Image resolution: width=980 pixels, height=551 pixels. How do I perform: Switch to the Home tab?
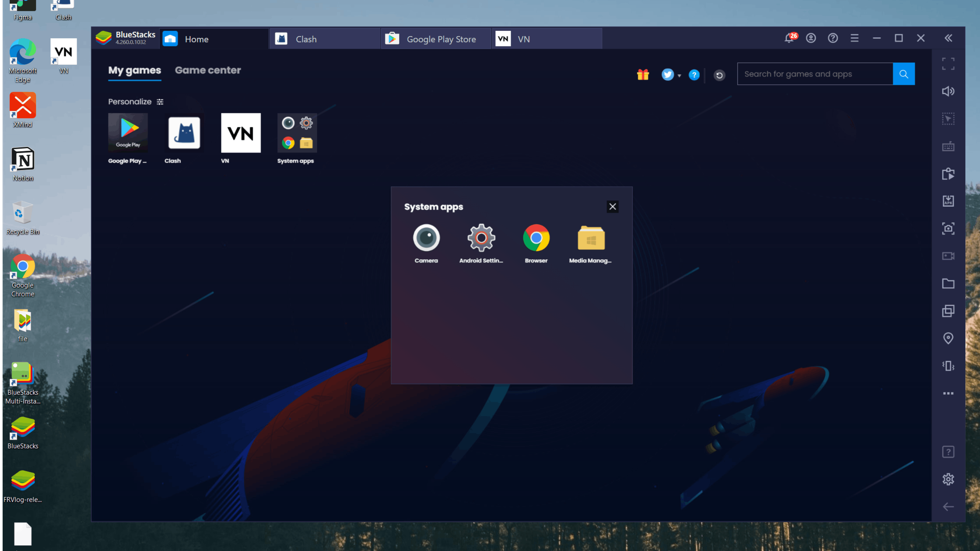[214, 39]
